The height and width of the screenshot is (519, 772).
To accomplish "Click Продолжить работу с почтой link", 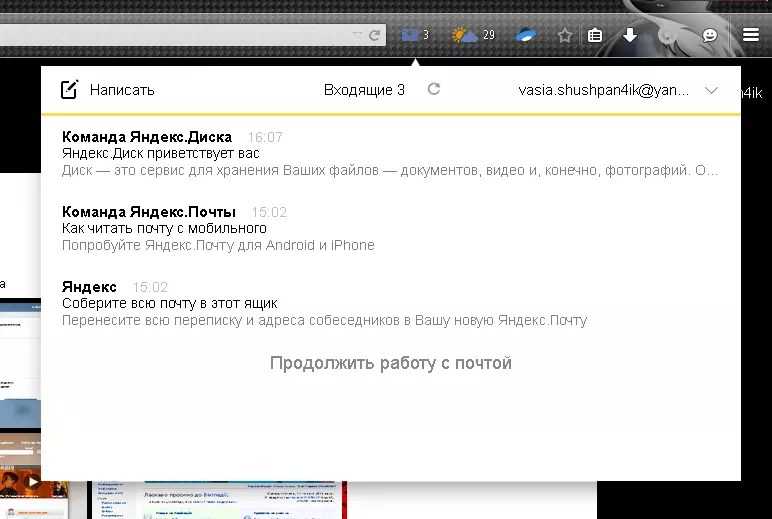I will coord(391,363).
